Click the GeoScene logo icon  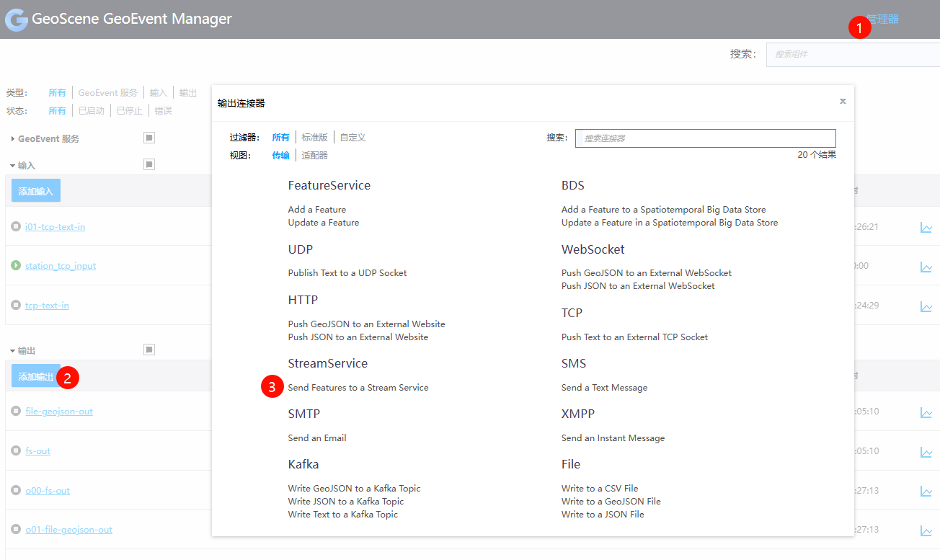click(x=17, y=19)
